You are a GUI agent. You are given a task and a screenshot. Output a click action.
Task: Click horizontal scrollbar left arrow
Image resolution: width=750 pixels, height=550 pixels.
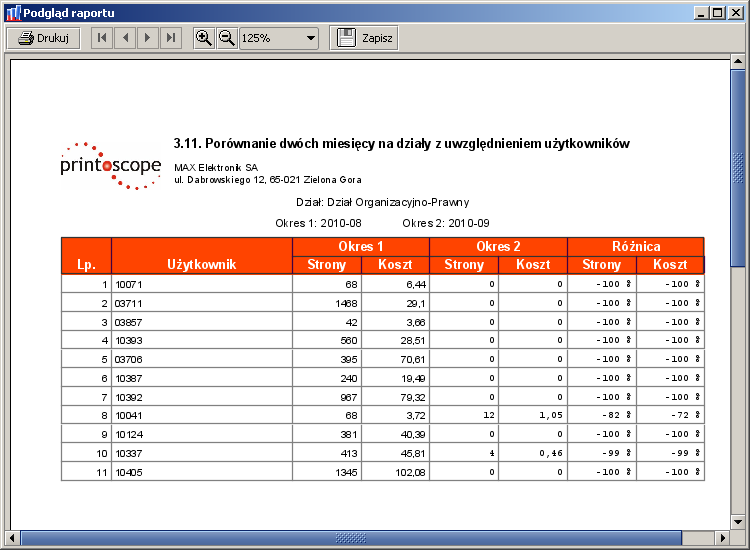pos(12,538)
